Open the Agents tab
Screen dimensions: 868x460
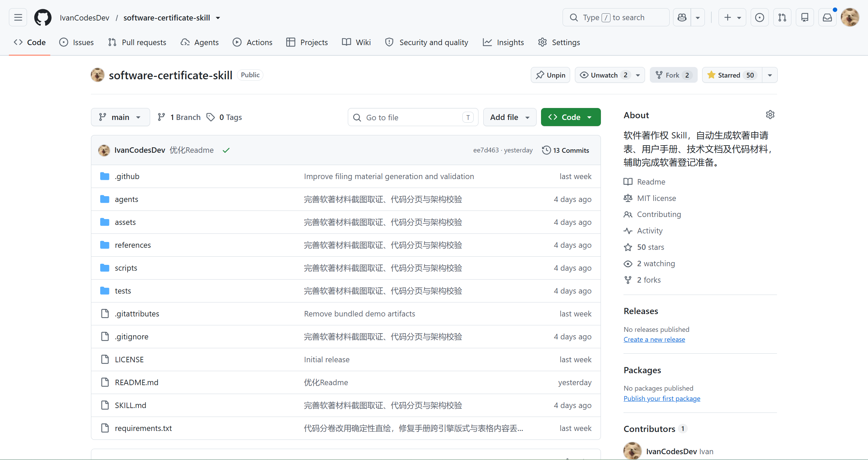click(x=200, y=42)
